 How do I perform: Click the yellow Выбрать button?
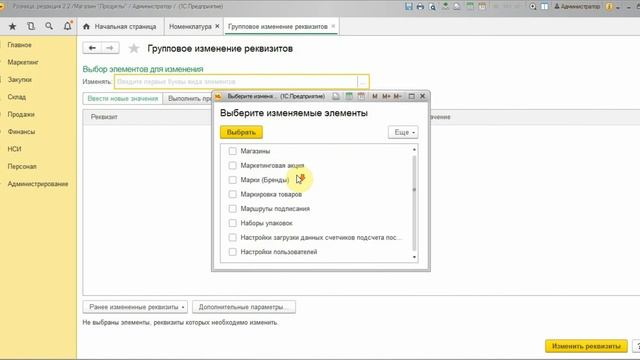click(x=241, y=132)
